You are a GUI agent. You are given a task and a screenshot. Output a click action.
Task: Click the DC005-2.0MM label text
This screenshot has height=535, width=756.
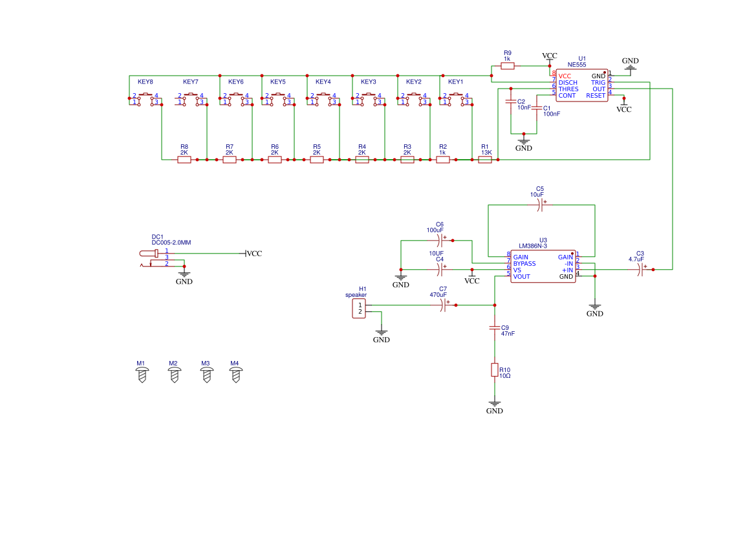pos(171,243)
